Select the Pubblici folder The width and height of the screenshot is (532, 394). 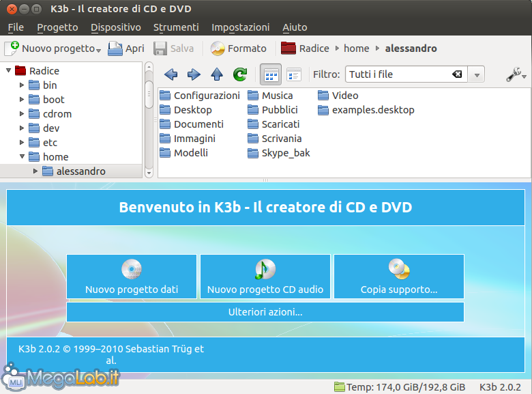[x=273, y=110]
